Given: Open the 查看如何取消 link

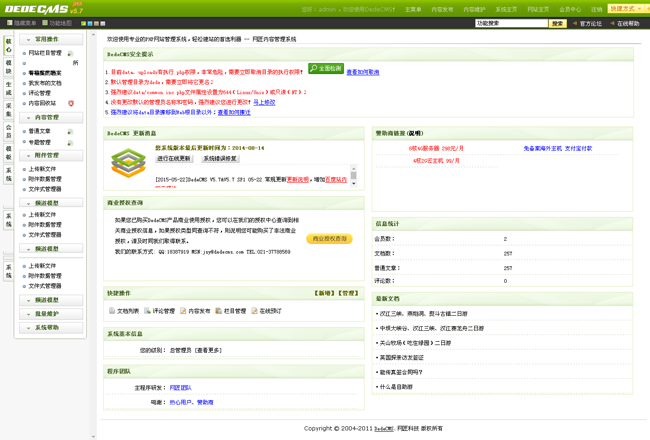Looking at the screenshot, I should click(x=363, y=72).
